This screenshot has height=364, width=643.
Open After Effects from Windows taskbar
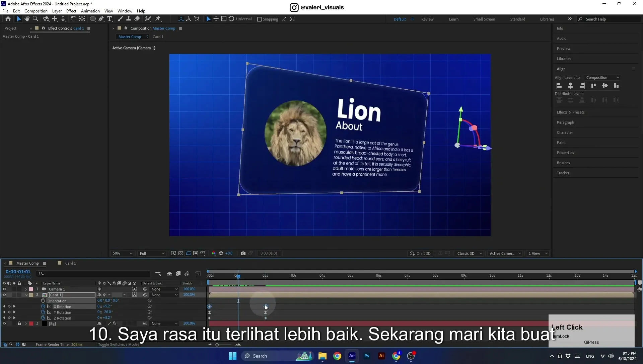pos(352,356)
